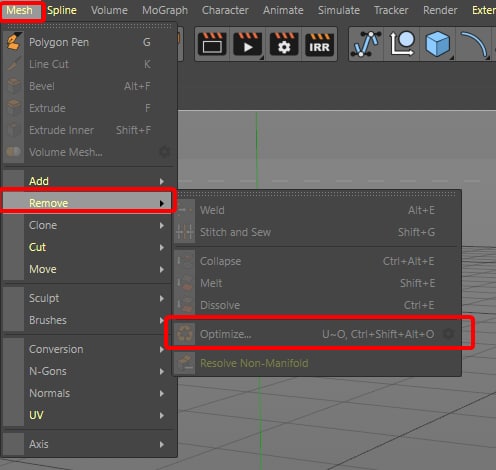Start Interactive Render Region IRR icon
Viewport: 496px width, 470px height.
point(319,44)
